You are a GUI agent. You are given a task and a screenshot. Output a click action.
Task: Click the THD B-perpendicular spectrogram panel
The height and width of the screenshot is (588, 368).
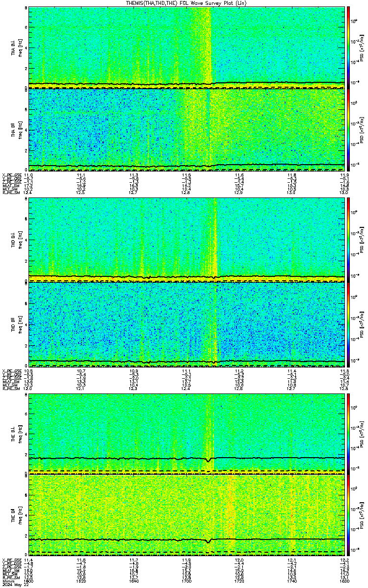(x=187, y=240)
